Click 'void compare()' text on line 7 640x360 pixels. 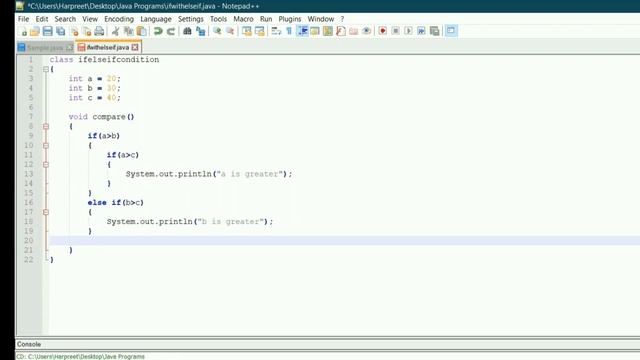[101, 117]
